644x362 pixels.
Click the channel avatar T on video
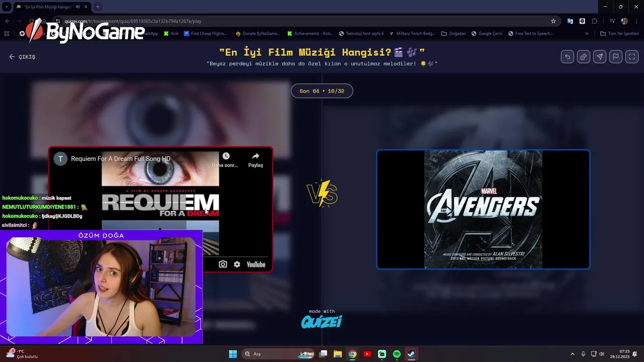click(60, 159)
